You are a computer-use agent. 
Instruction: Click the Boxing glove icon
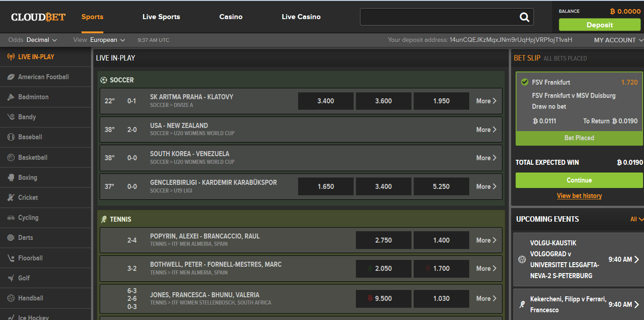[11, 178]
